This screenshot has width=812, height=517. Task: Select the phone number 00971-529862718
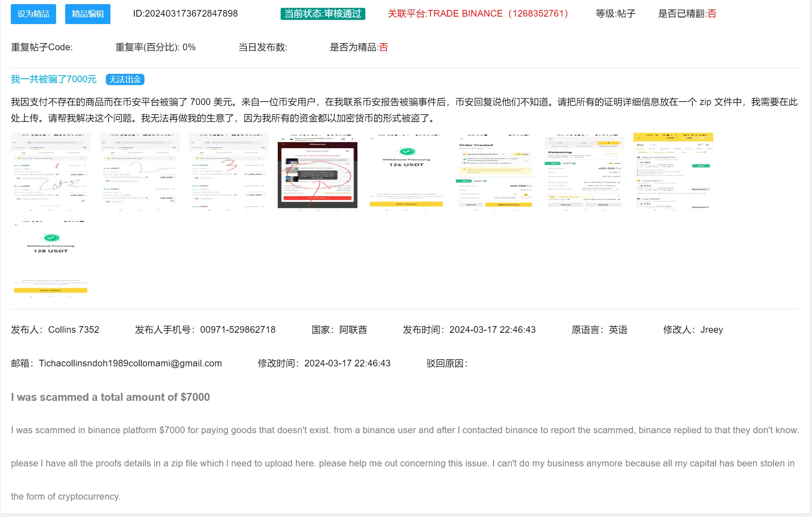click(x=238, y=330)
